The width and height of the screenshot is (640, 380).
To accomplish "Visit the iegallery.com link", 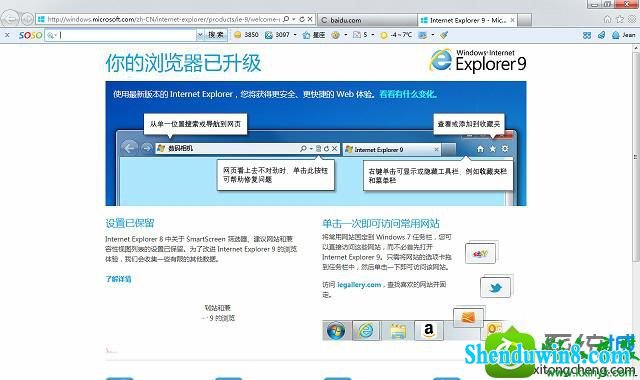I will coord(359,284).
